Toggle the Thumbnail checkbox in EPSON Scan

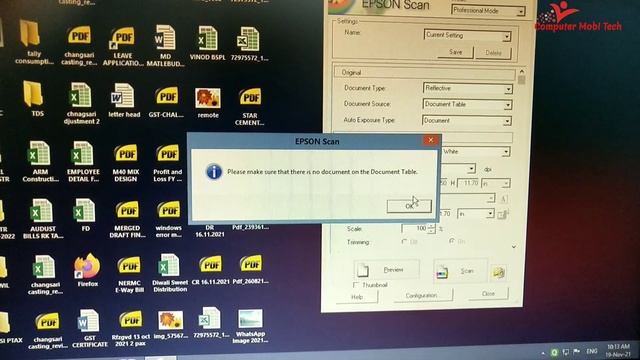point(356,284)
